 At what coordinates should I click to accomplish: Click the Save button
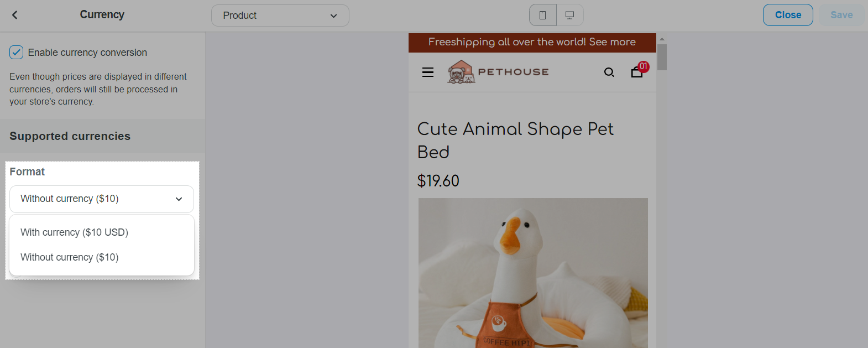click(841, 15)
